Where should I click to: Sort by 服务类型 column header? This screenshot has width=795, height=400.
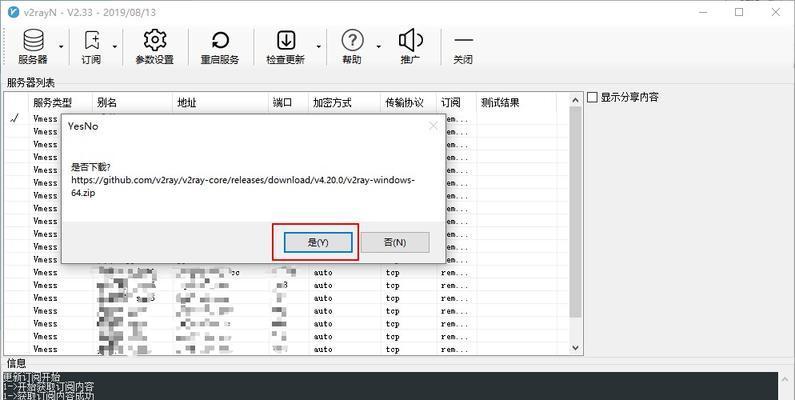(61, 103)
